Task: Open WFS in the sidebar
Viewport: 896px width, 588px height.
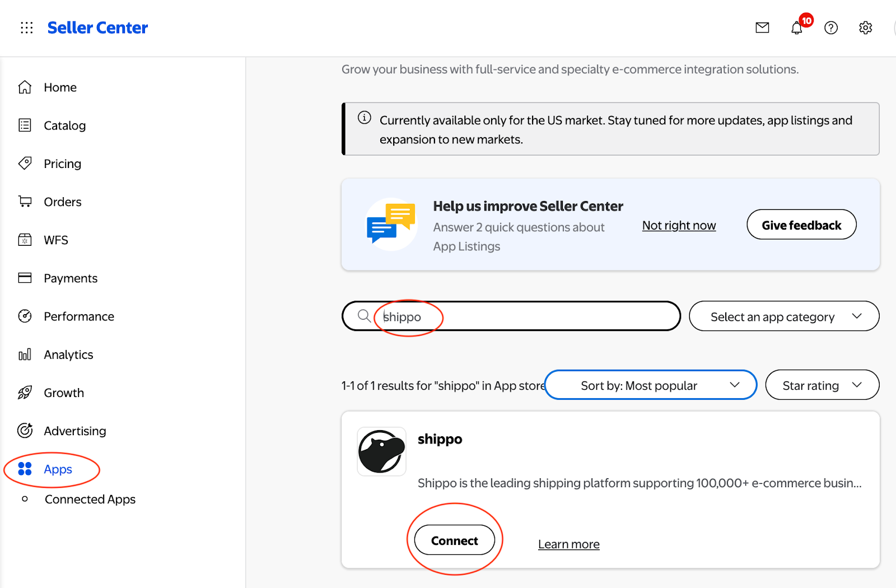Action: [56, 240]
